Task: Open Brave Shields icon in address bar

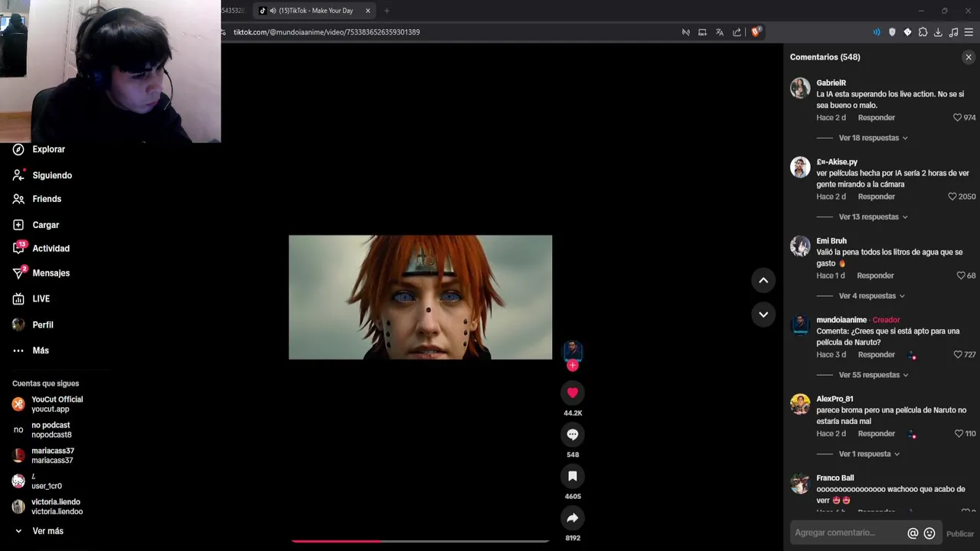Action: [x=756, y=32]
